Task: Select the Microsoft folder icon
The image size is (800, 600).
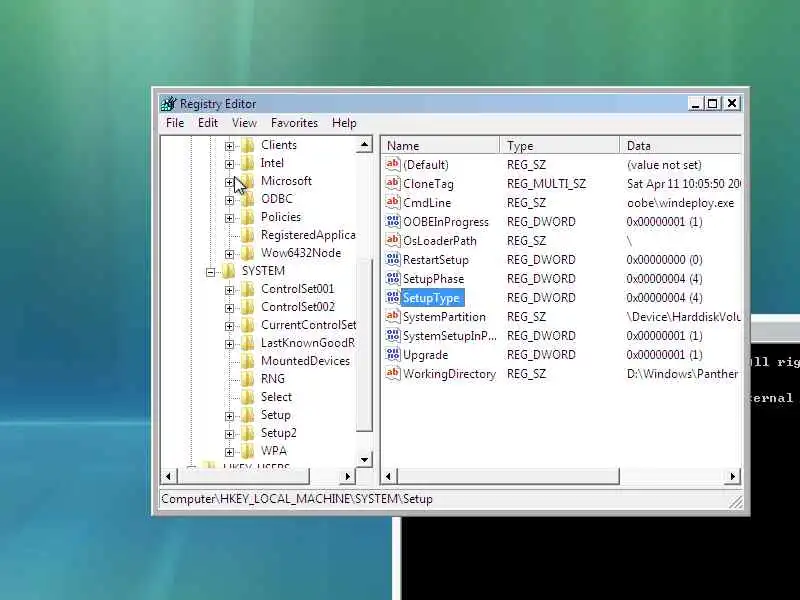Action: (248, 181)
